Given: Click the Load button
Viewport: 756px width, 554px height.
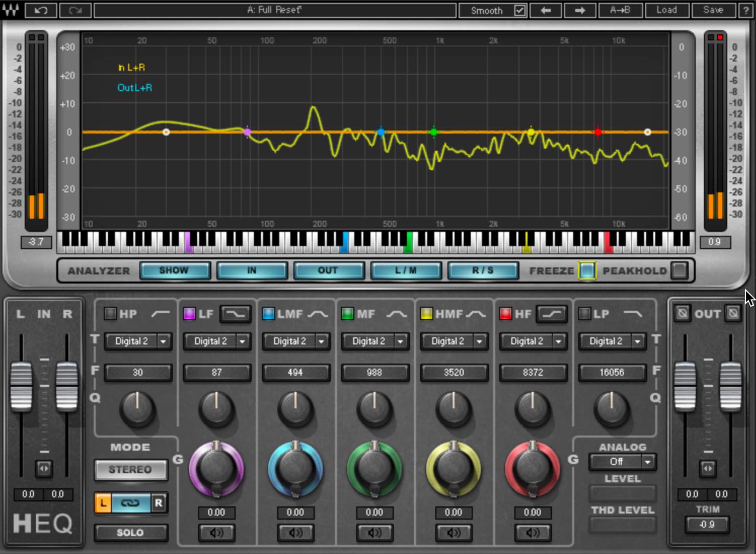Looking at the screenshot, I should (667, 10).
